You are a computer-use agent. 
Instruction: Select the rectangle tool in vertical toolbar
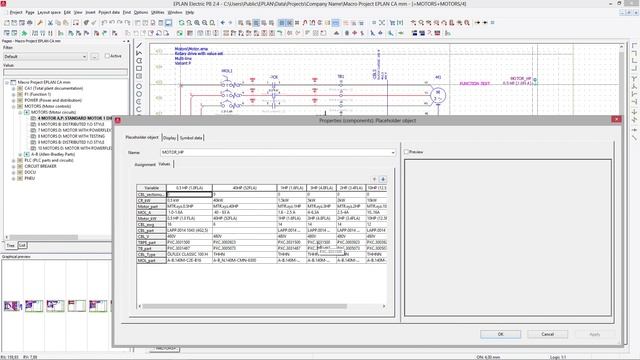139,69
